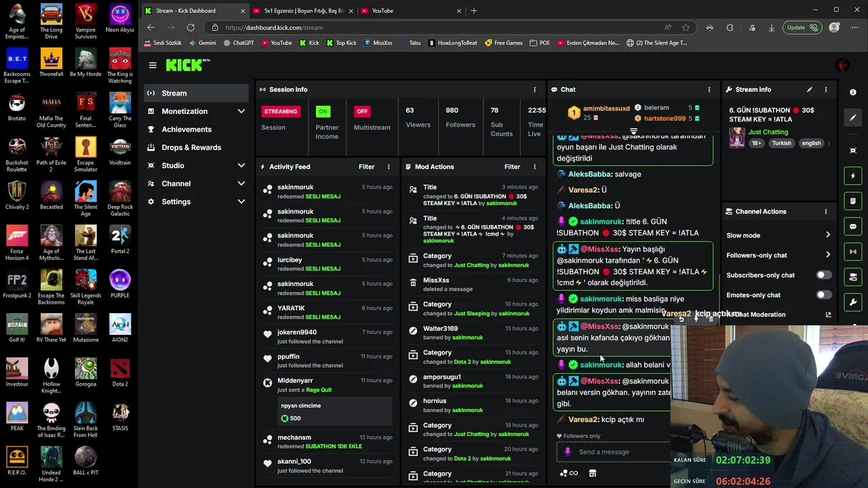
Task: Open Session Info three-dot menu
Action: point(534,89)
